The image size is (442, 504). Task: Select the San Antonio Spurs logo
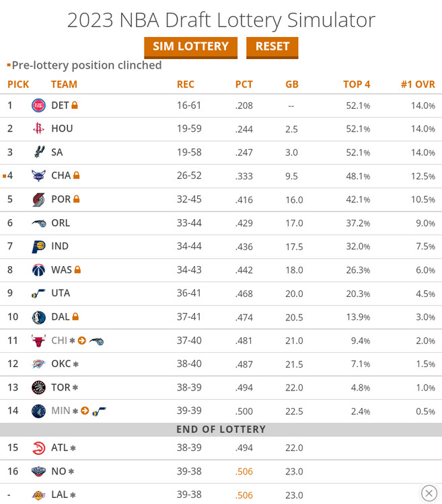tap(38, 153)
